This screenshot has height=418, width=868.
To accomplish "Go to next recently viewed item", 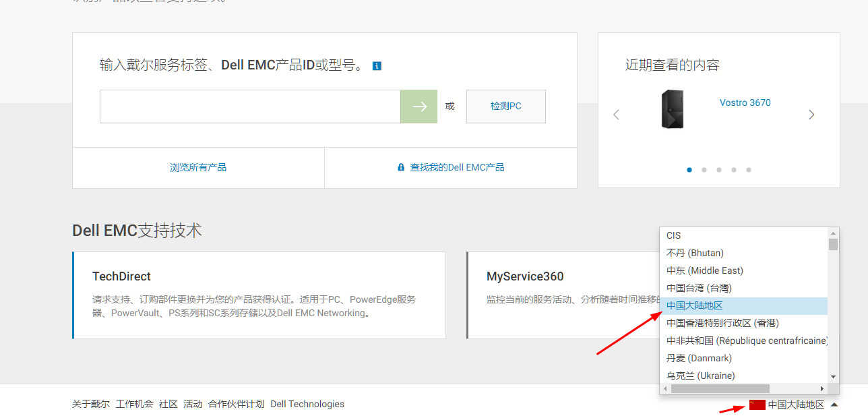I will tap(811, 115).
